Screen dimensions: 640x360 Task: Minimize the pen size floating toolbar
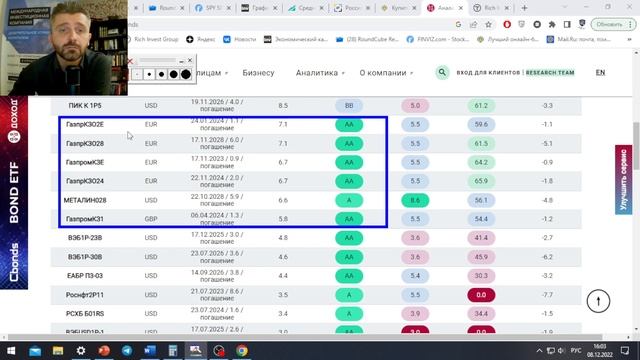click(181, 61)
